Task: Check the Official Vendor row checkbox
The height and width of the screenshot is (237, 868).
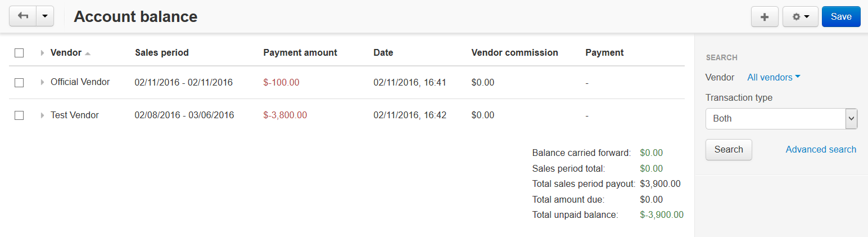Action: pyautogui.click(x=19, y=83)
